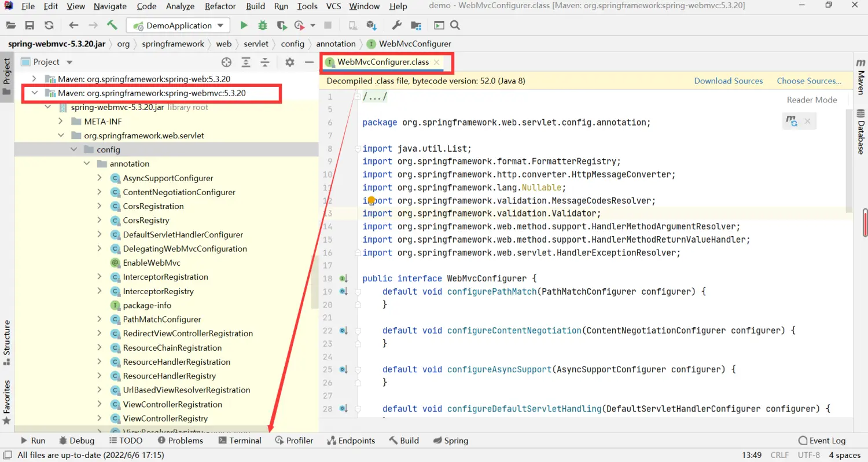This screenshot has width=868, height=462.
Task: Click the locate target icon in Project panel
Action: point(226,62)
